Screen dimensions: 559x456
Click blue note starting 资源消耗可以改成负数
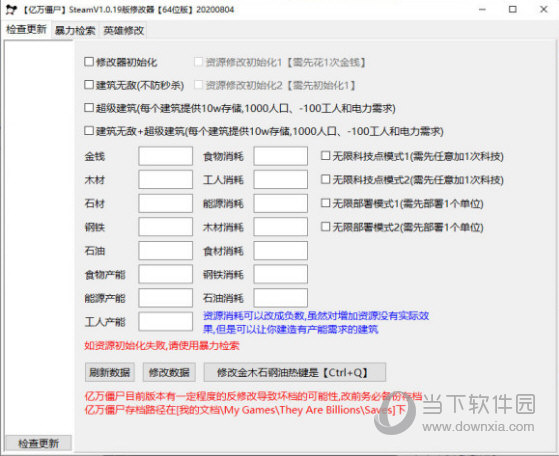316,322
